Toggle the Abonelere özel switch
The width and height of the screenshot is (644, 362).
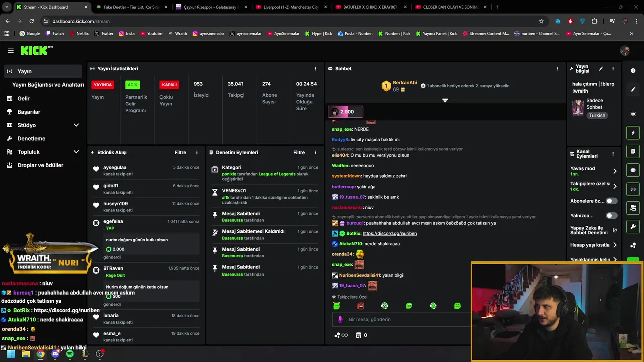611,201
